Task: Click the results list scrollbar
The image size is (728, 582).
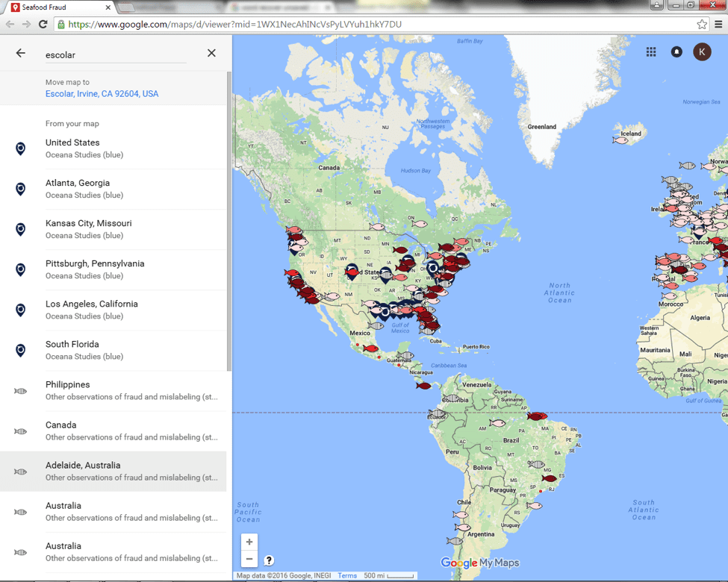Action: (x=229, y=222)
